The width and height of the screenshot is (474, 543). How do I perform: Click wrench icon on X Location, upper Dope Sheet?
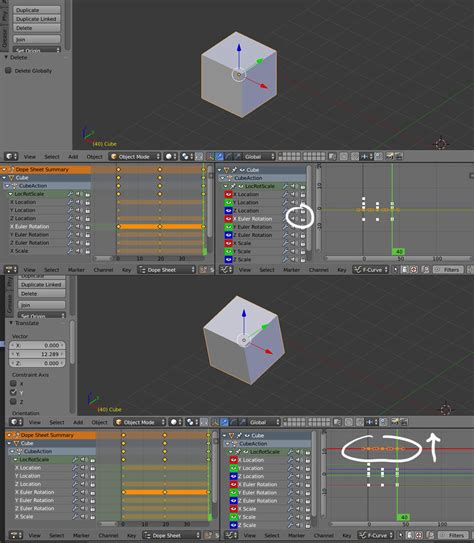pyautogui.click(x=70, y=202)
